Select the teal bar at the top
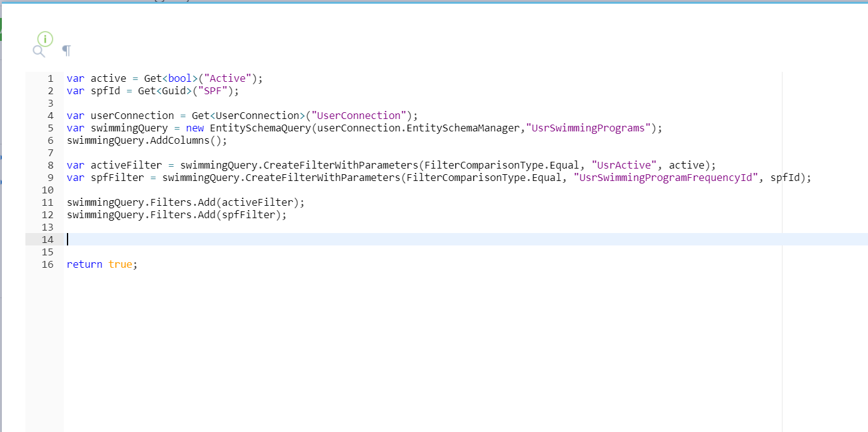This screenshot has height=432, width=868. tap(434, 3)
